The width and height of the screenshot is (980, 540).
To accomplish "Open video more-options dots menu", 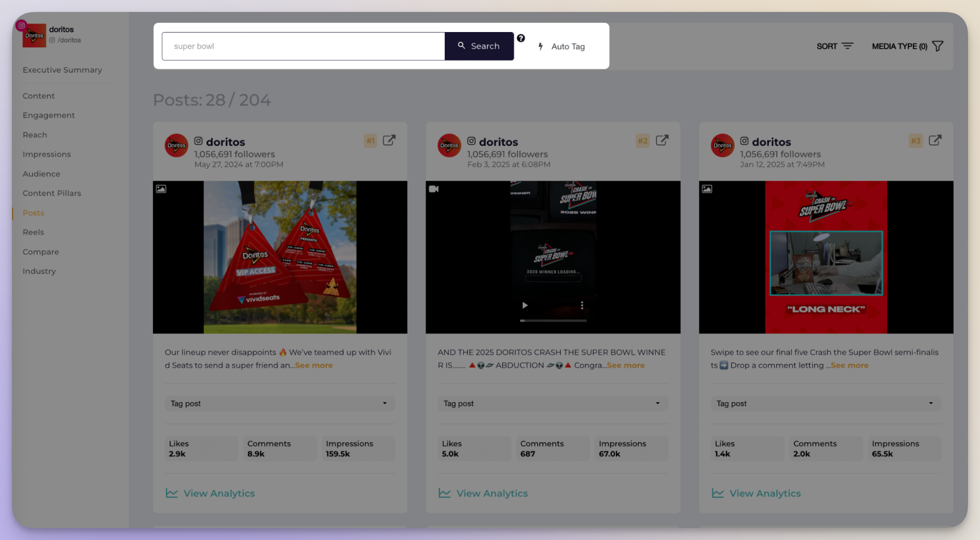I will pos(582,305).
